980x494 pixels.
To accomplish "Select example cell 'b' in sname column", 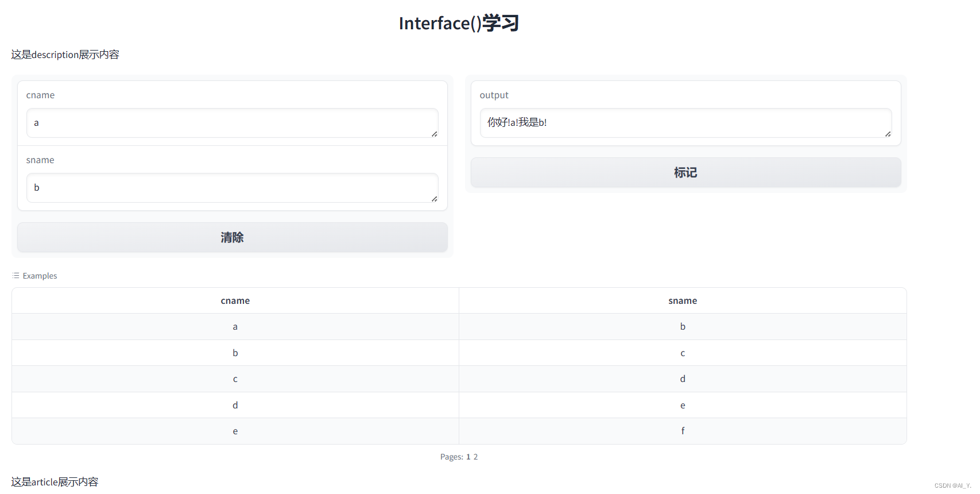I will 683,326.
